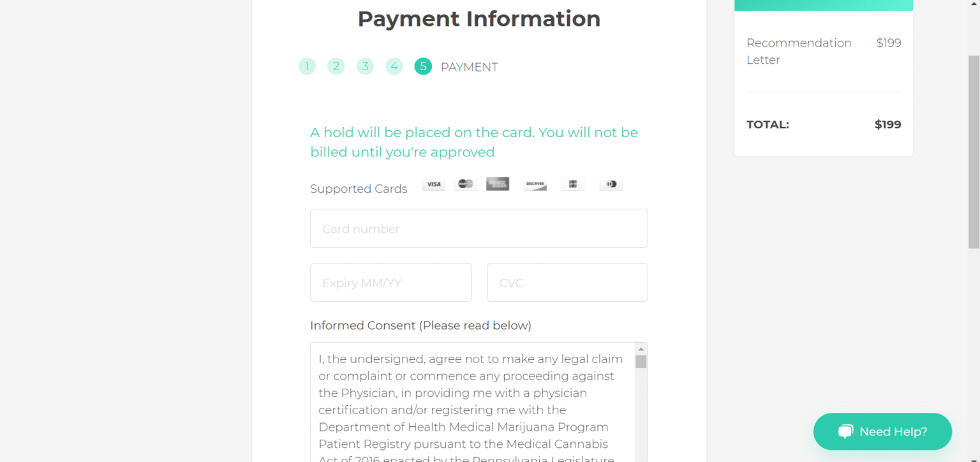The height and width of the screenshot is (462, 980).
Task: Open the Need Help? chat button
Action: (882, 432)
